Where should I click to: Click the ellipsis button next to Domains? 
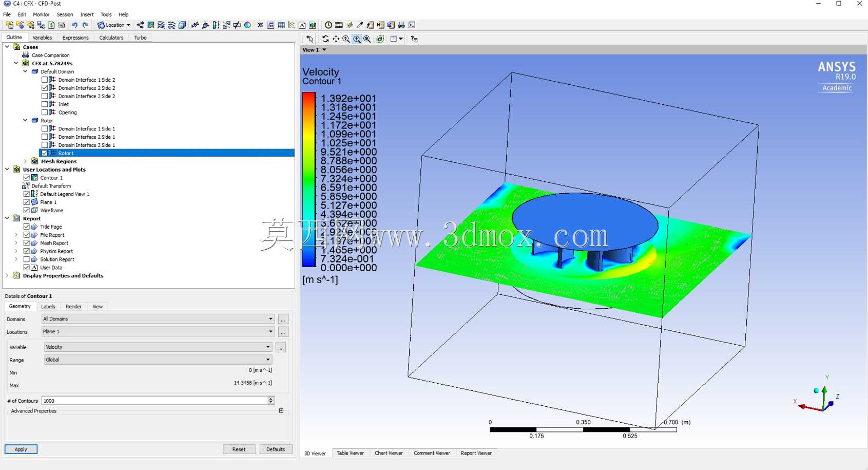[283, 319]
